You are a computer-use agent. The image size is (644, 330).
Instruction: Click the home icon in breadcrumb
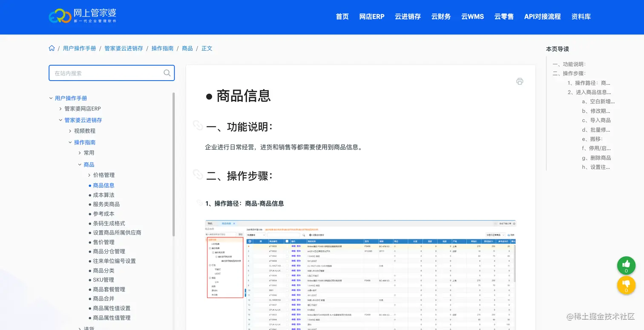(52, 48)
